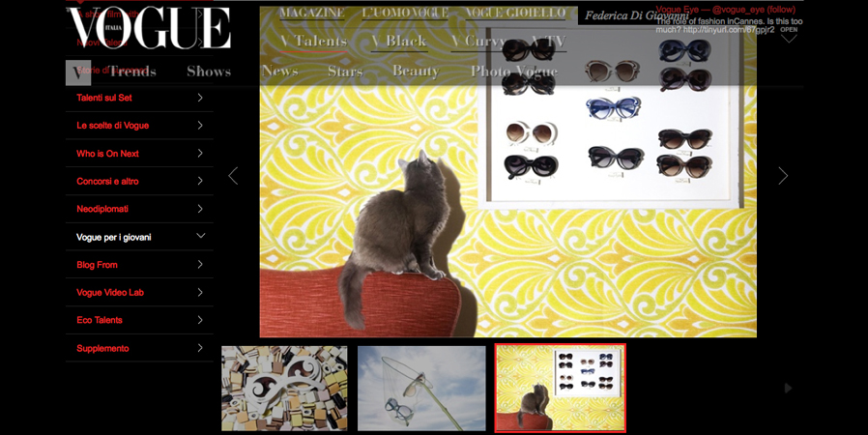Open Le scelte di Vogue link
This screenshot has width=868, height=435.
click(113, 126)
